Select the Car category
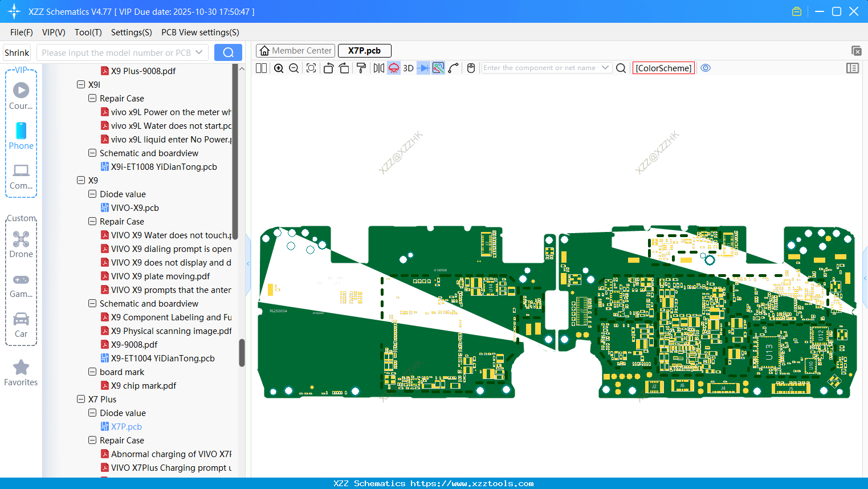The height and width of the screenshot is (489, 868). (21, 325)
